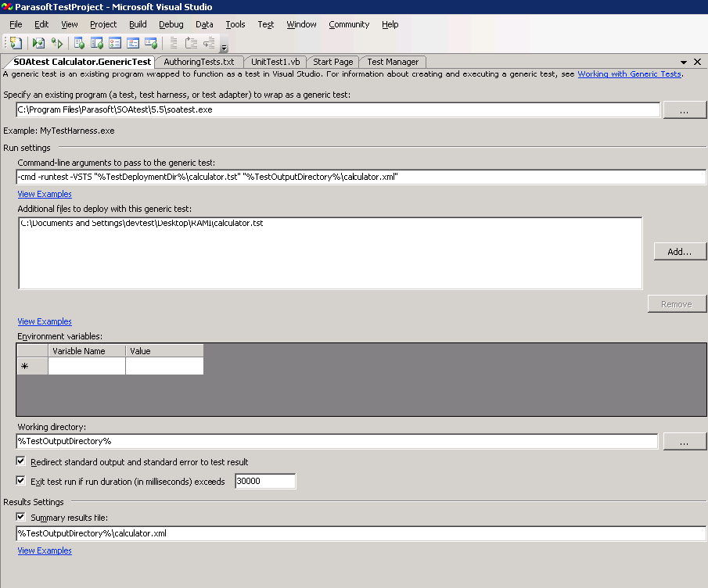Click the New Test toolbar icon
The height and width of the screenshot is (588, 708).
(16, 43)
